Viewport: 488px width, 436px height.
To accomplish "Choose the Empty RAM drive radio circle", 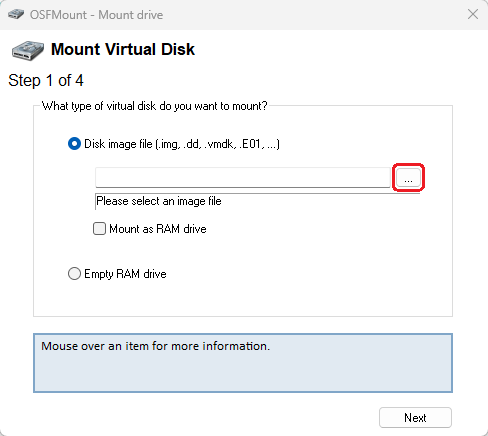I will coord(74,274).
